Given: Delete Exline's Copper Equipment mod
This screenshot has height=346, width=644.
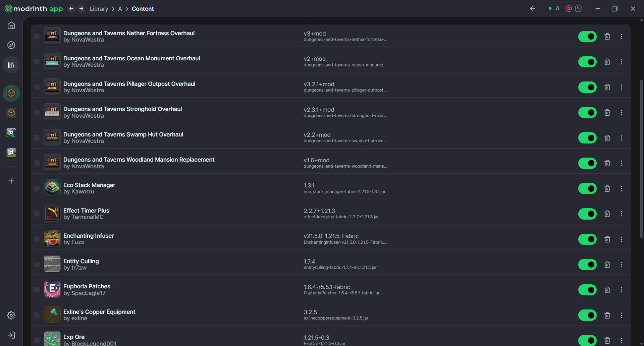Looking at the screenshot, I should (607, 315).
